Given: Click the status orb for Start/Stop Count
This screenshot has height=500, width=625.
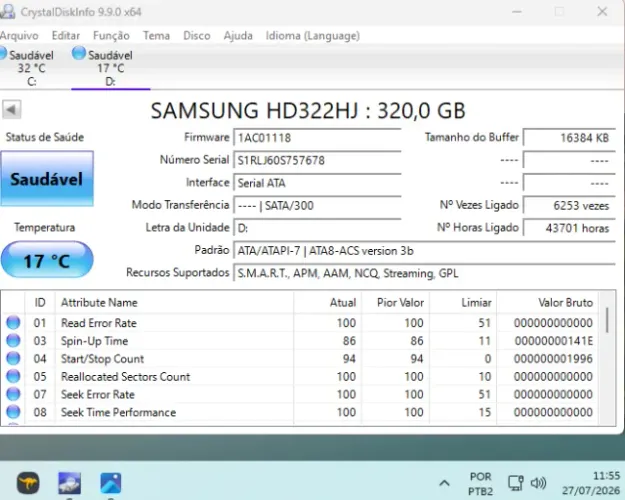Looking at the screenshot, I should 13,358.
